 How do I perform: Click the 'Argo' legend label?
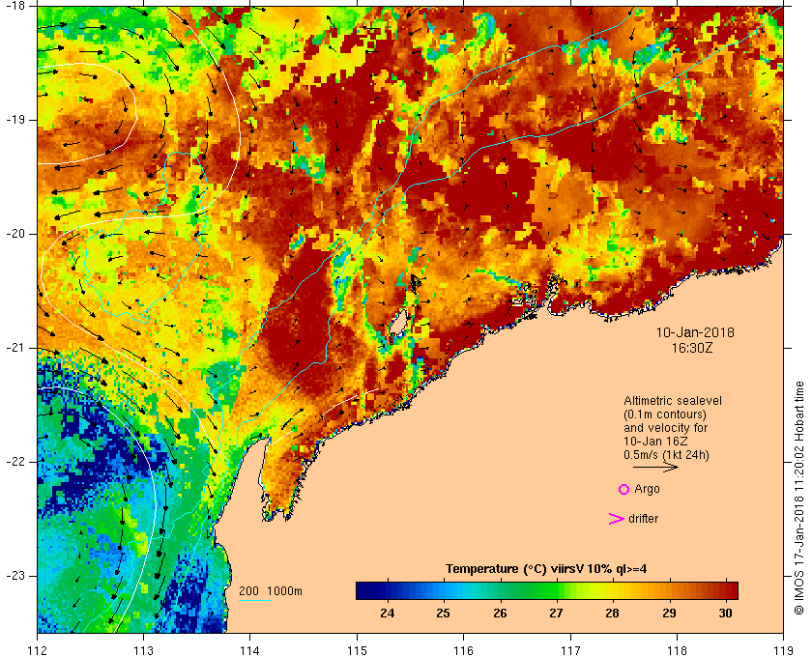coord(647,489)
